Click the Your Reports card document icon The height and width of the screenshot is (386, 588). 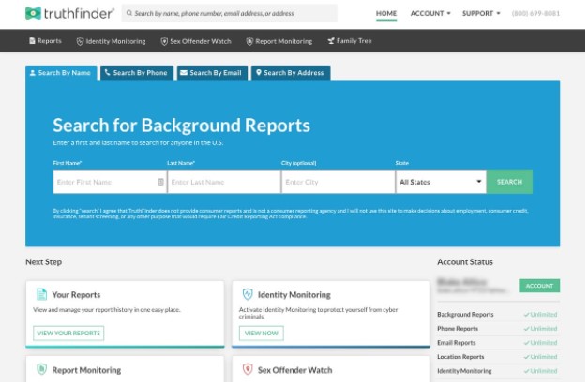41,294
